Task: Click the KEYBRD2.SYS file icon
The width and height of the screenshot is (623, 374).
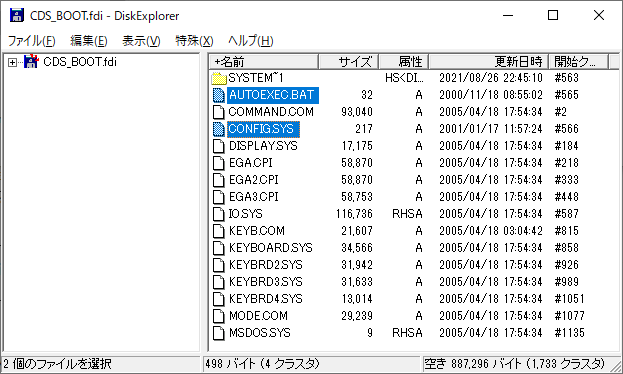Action: pos(219,265)
